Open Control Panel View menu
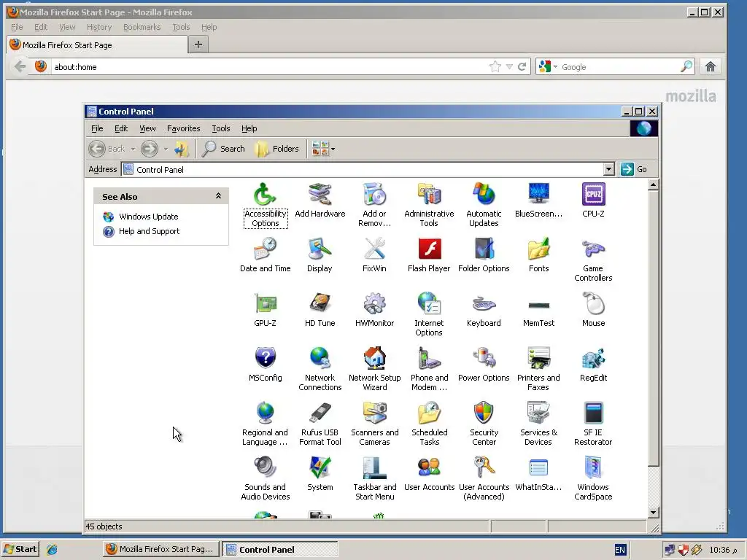747x560 pixels. tap(147, 128)
